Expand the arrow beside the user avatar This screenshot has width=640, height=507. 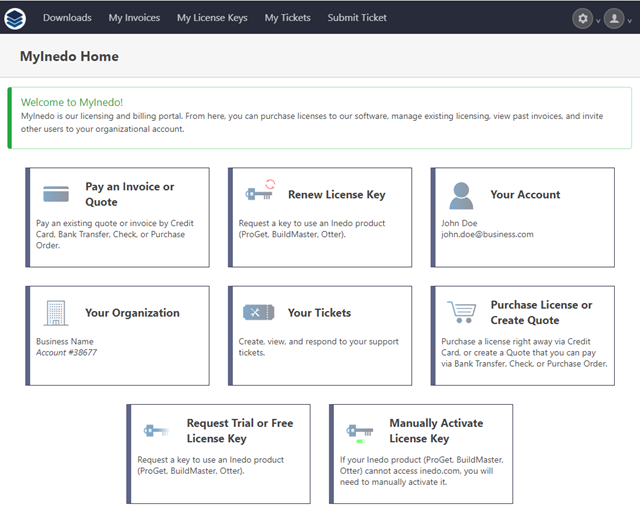[629, 21]
